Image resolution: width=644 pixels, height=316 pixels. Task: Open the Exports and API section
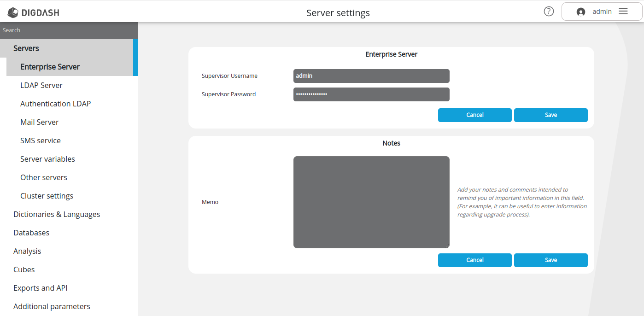[x=40, y=288]
